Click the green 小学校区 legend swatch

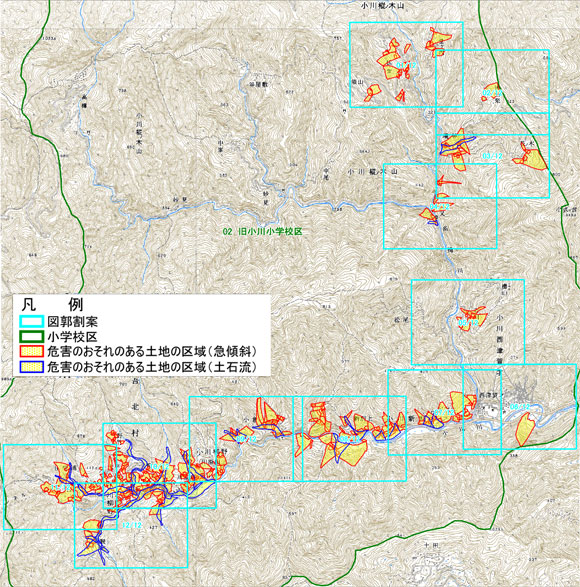click(32, 337)
